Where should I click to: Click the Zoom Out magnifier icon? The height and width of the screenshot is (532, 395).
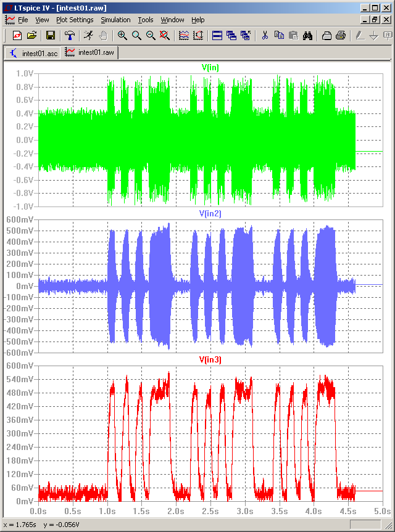[151, 36]
